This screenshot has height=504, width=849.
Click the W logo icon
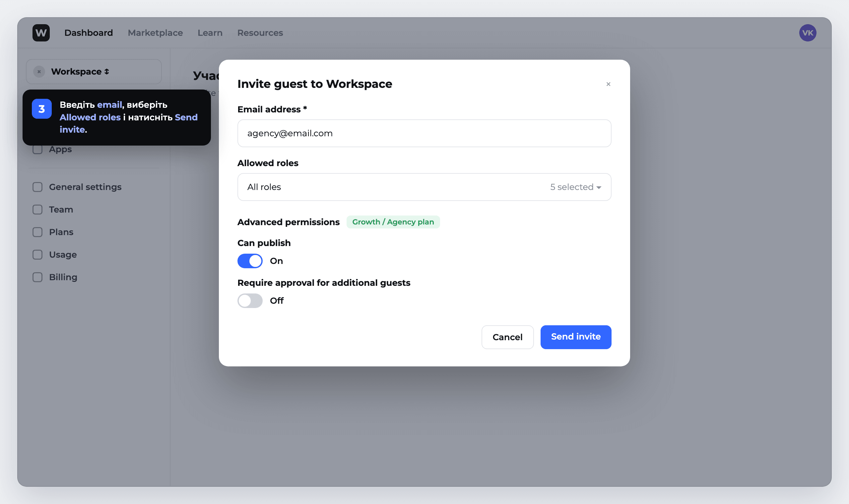pyautogui.click(x=41, y=33)
